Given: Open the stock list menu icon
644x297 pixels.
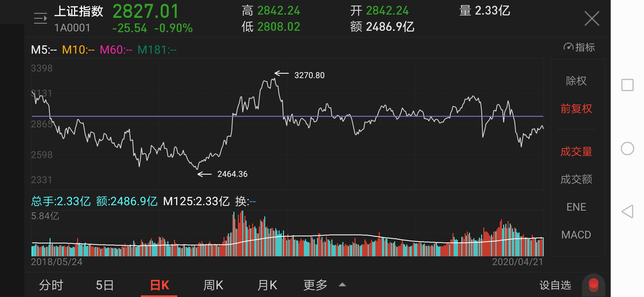Looking at the screenshot, I should pyautogui.click(x=40, y=18).
